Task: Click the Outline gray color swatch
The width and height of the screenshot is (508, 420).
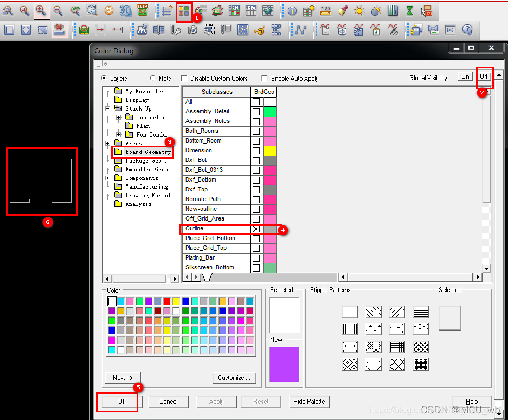Action: 269,229
